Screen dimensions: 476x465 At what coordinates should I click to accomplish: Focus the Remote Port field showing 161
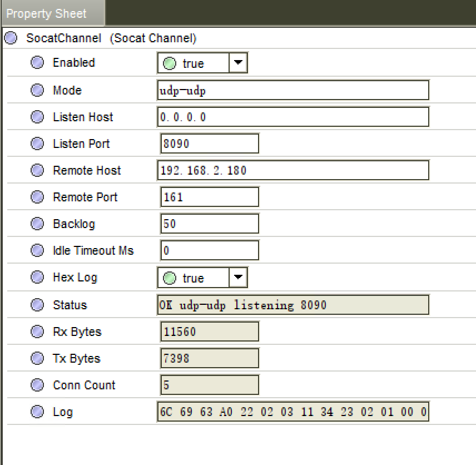[210, 197]
